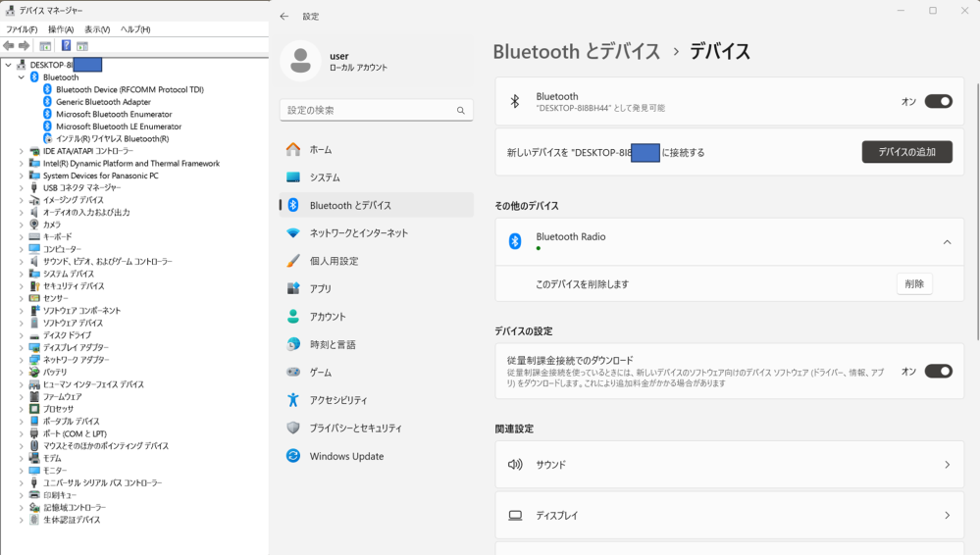Select Microsoft Bluetooth Enumerator in the tree
This screenshot has height=555, width=980.
[x=114, y=114]
